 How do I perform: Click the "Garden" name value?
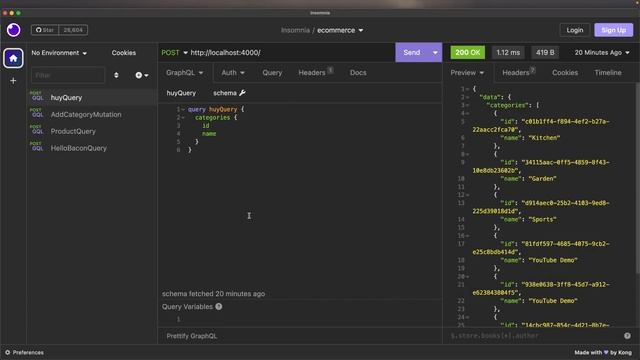click(542, 179)
